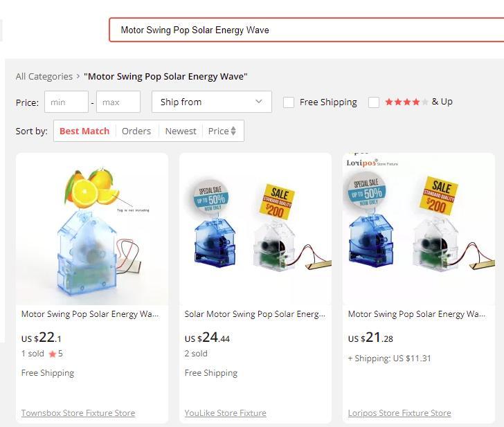
Task: Click the min price input field
Action: pyautogui.click(x=66, y=102)
